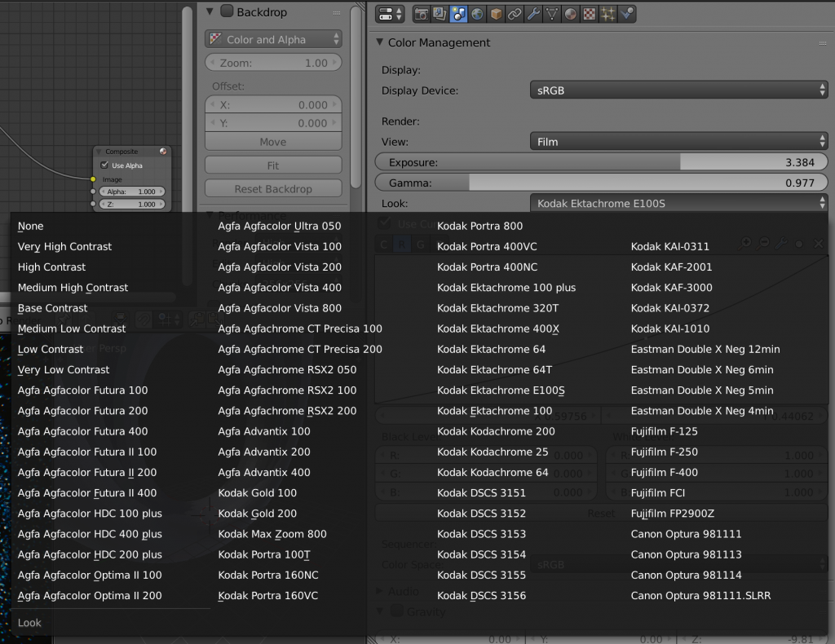Click the Z value field on Composite node
Viewport: 835px width, 644px height.
[x=132, y=204]
